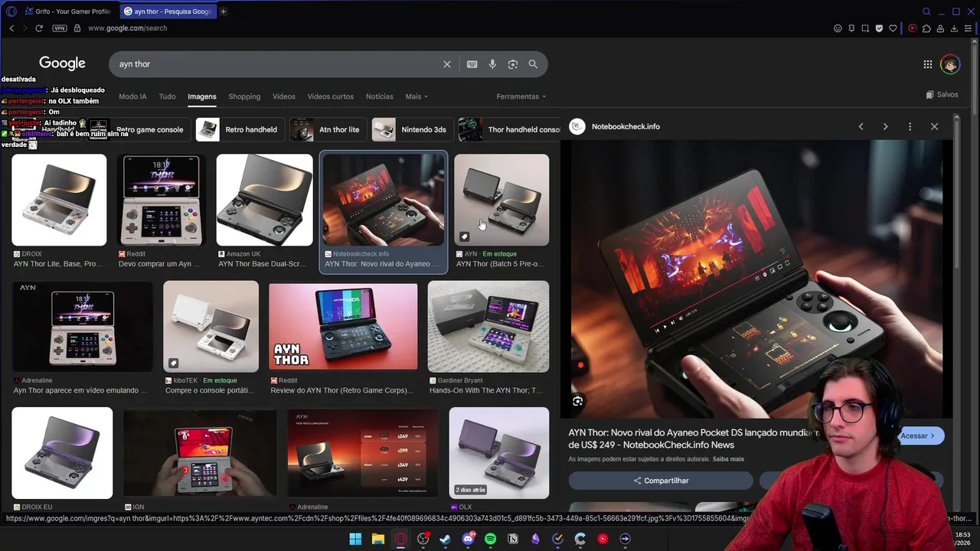980x551 pixels.
Task: Open Discord from the taskbar
Action: [x=468, y=539]
